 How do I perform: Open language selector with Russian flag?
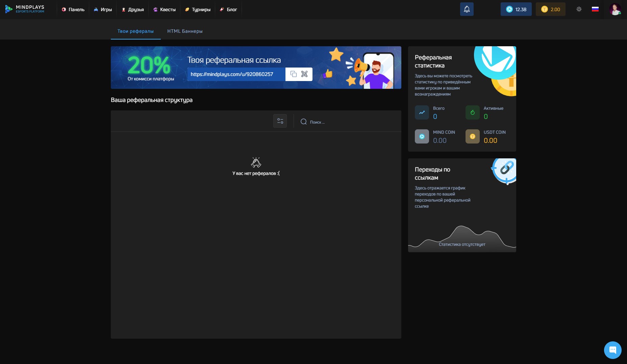(595, 9)
